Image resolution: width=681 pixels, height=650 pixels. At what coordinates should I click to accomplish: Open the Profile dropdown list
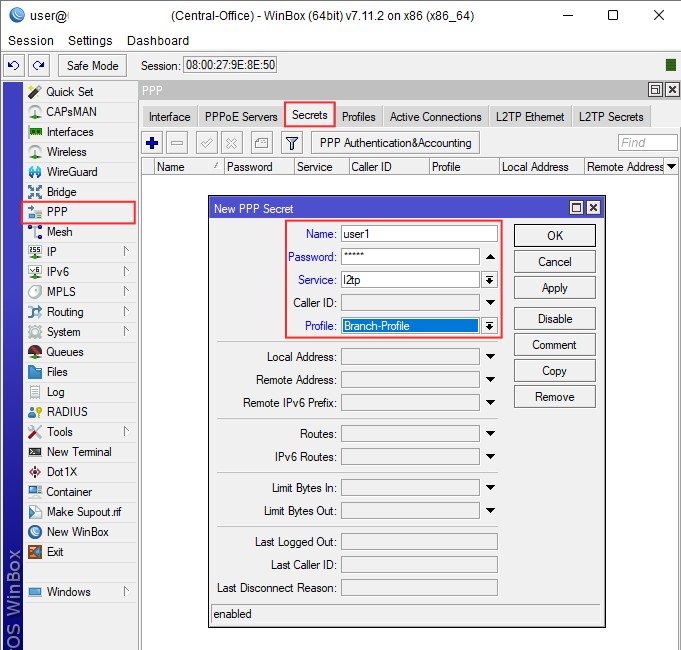point(490,326)
